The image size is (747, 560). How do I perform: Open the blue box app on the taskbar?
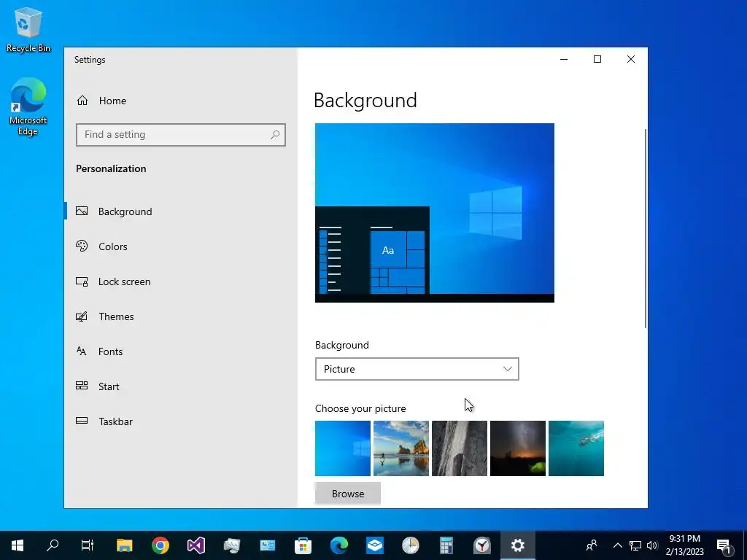point(375,545)
